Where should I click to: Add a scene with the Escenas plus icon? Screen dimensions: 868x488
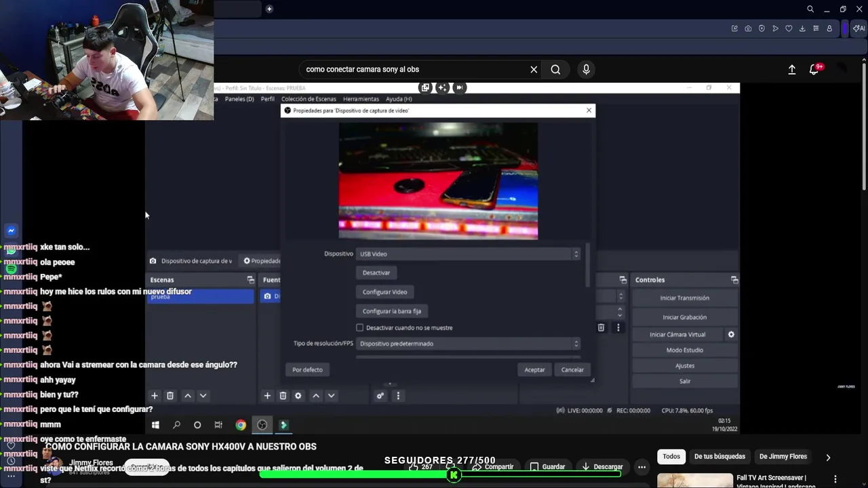point(155,396)
